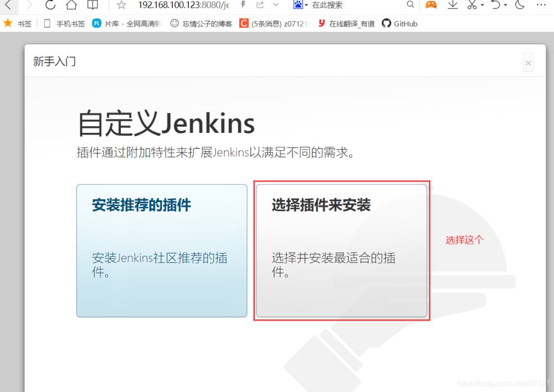Close the 新手入门 dialog with X
Image resolution: width=554 pixels, height=392 pixels.
pyautogui.click(x=528, y=63)
